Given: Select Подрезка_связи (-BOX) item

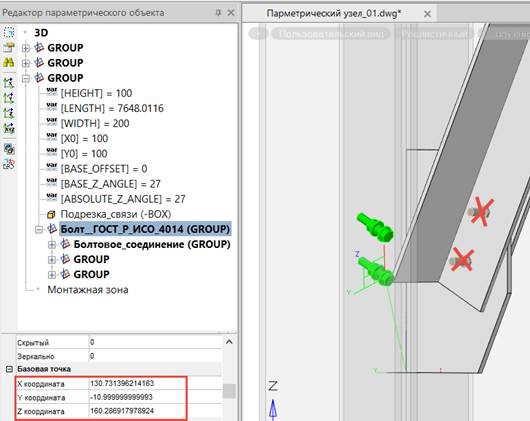Looking at the screenshot, I should click(x=116, y=214).
